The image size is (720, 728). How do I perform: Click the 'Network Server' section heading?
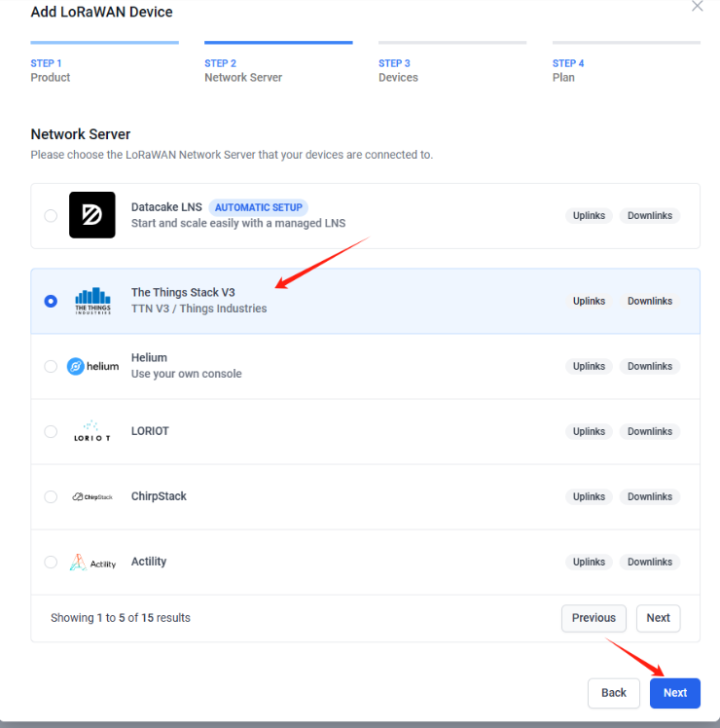pos(81,134)
